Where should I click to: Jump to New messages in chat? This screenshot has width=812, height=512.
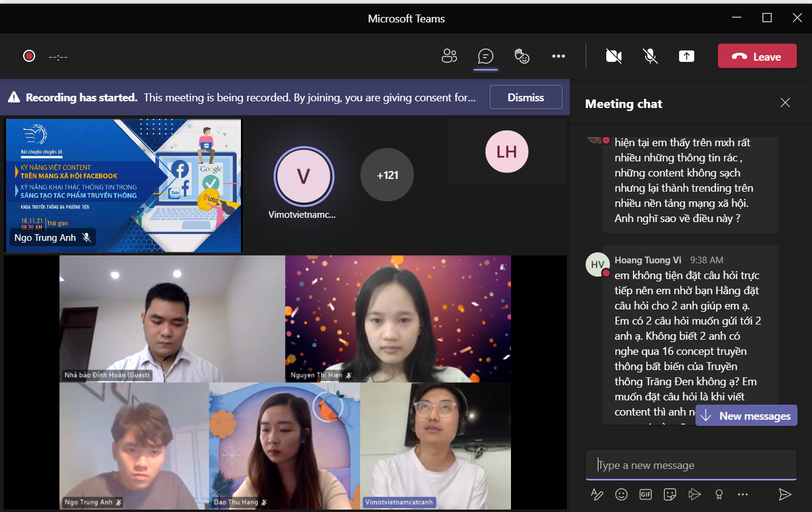click(x=746, y=416)
